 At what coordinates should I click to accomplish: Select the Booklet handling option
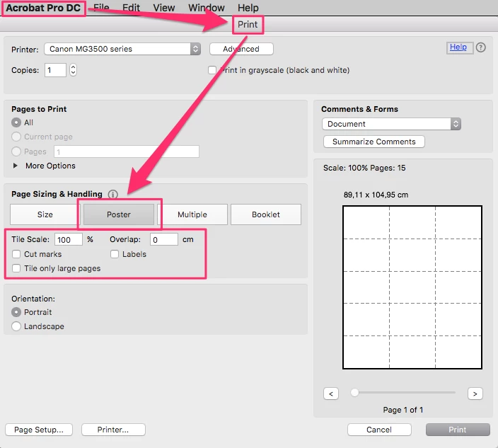(266, 214)
